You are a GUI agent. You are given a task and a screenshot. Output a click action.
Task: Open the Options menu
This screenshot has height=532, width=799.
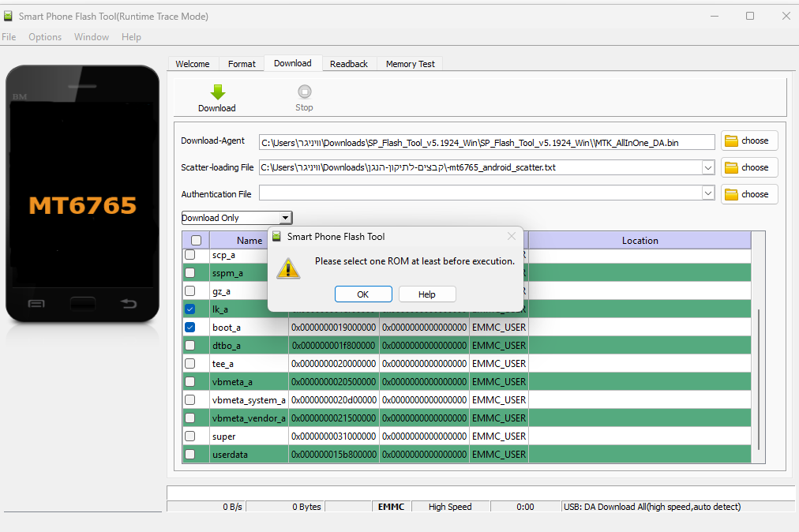(x=45, y=37)
